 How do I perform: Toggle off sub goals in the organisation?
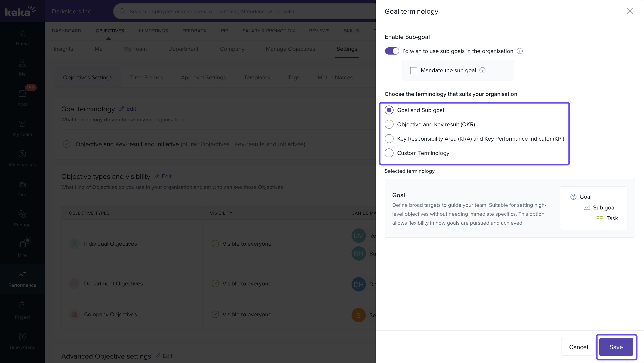tap(392, 51)
